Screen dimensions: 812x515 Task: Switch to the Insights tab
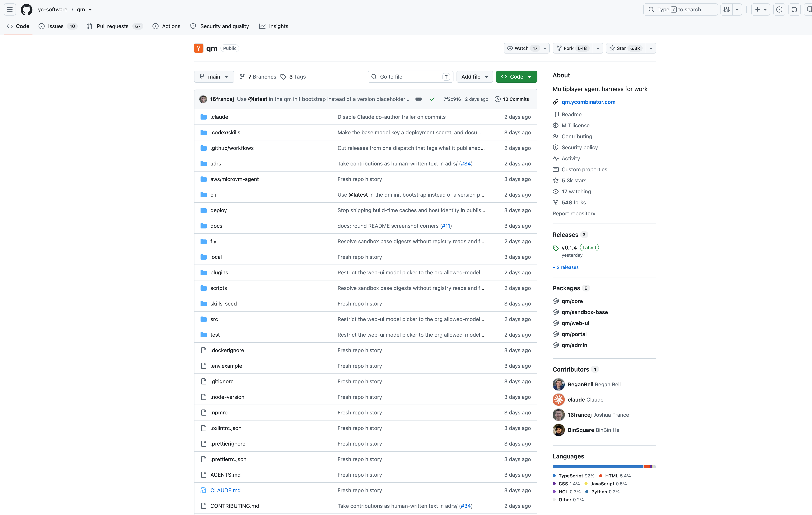273,26
